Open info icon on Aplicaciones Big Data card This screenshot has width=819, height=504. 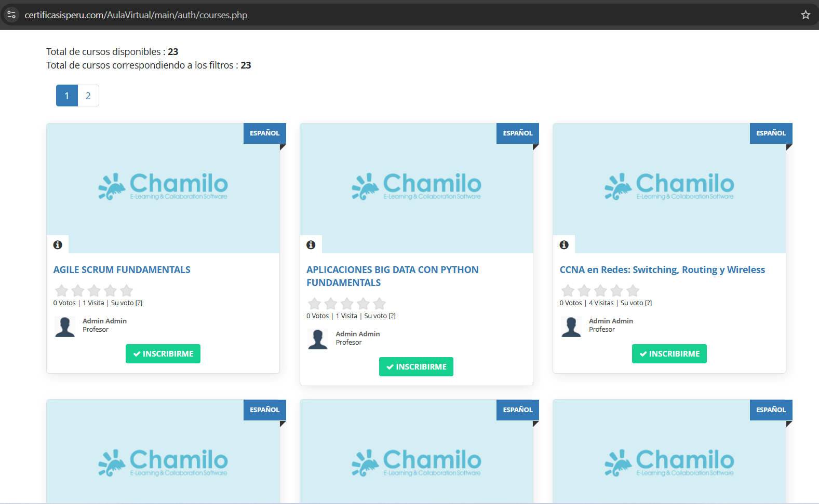(311, 244)
